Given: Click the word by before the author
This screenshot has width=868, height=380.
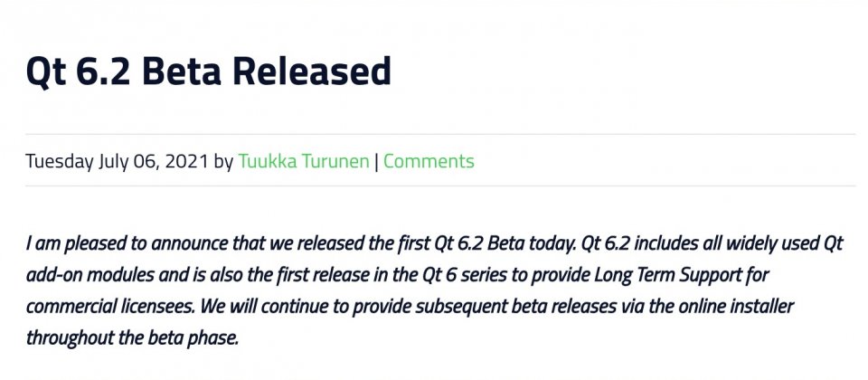Looking at the screenshot, I should 223,162.
